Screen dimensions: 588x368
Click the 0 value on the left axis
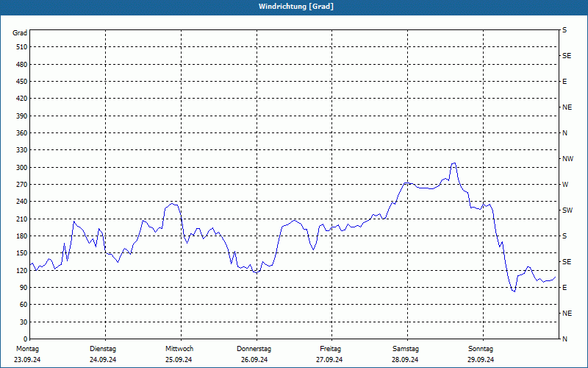[25, 339]
